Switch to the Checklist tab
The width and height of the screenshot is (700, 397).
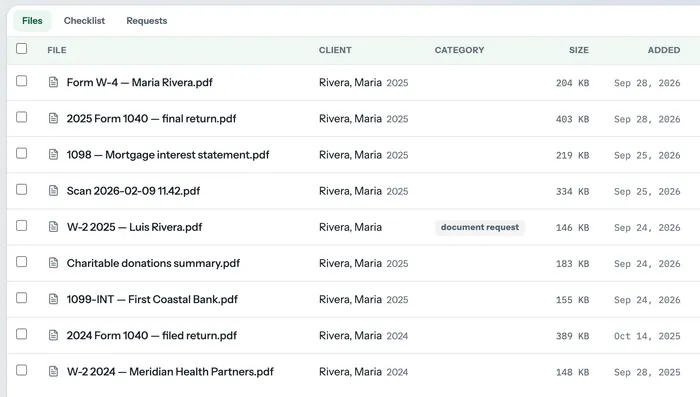point(84,21)
